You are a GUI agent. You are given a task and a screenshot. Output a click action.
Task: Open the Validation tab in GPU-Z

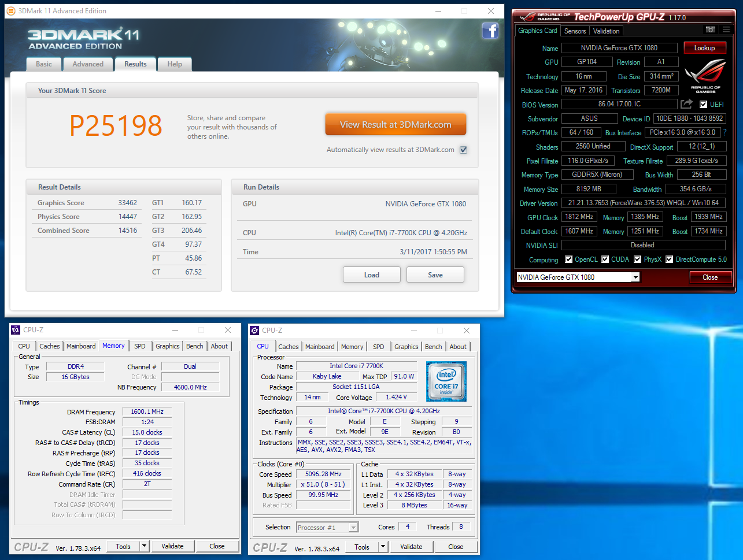point(607,31)
